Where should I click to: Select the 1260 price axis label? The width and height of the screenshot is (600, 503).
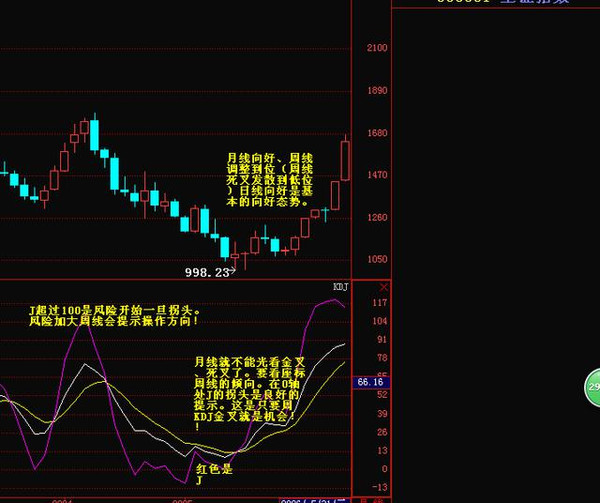click(x=377, y=217)
